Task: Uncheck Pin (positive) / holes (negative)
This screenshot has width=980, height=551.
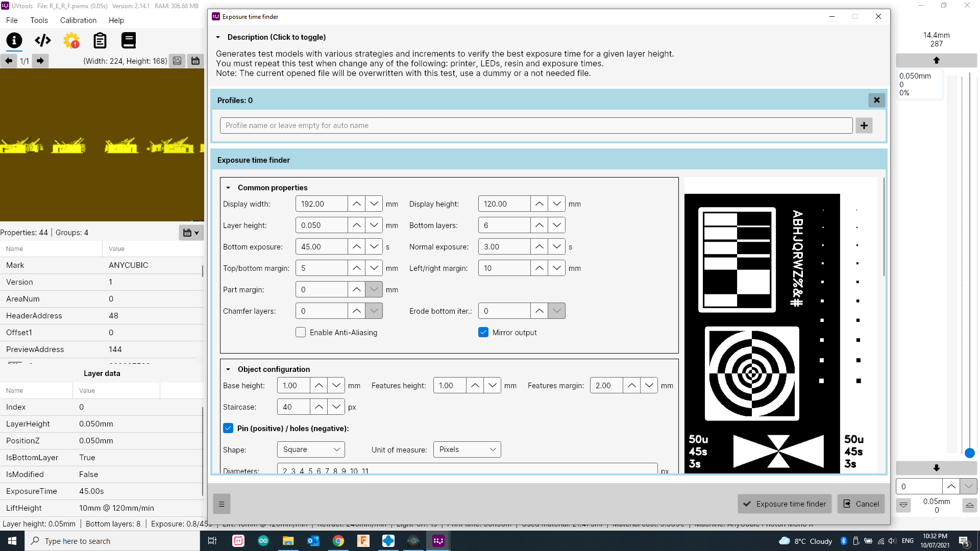Action: coord(228,428)
